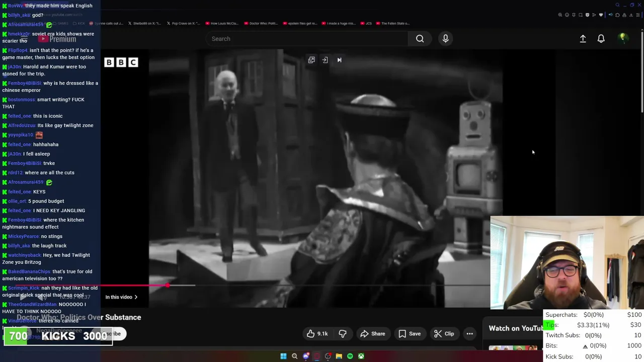Click the video title Doctor Who: Politics Over Substance
644x362 pixels.
pyautogui.click(x=79, y=317)
